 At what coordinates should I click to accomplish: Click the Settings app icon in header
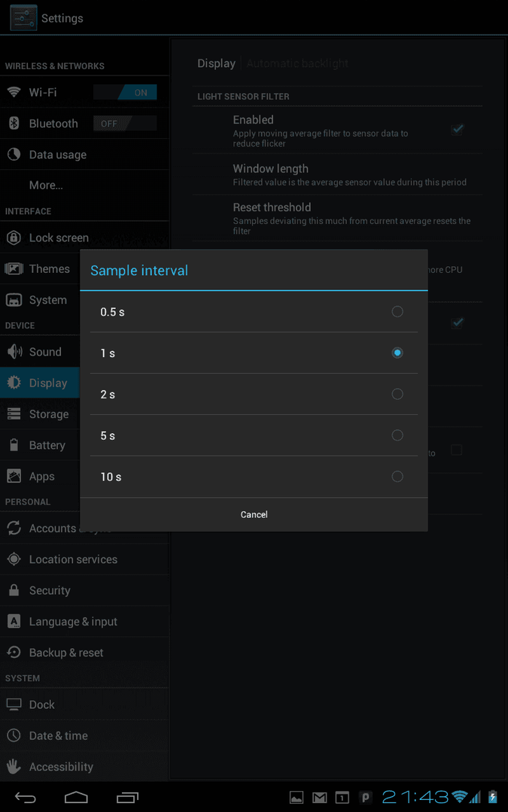23,17
